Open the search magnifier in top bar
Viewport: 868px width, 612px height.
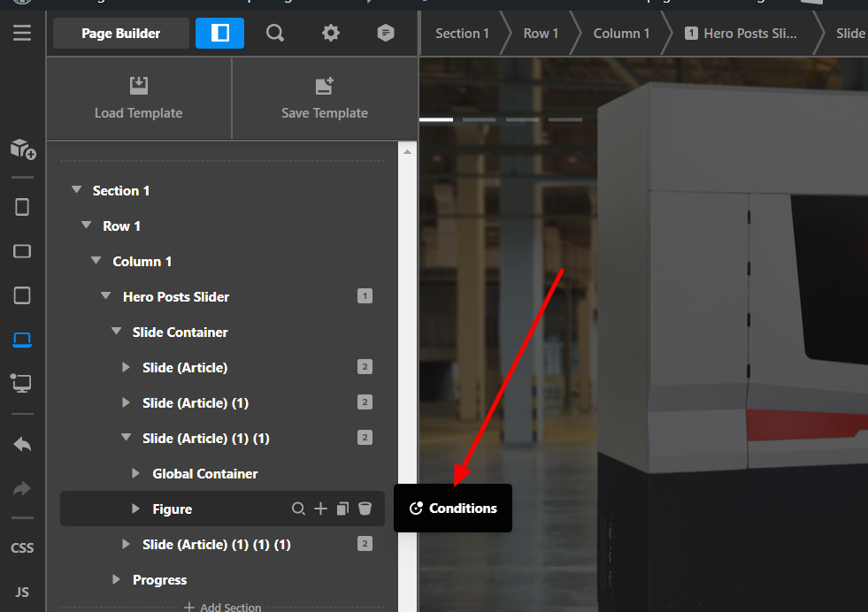point(275,34)
